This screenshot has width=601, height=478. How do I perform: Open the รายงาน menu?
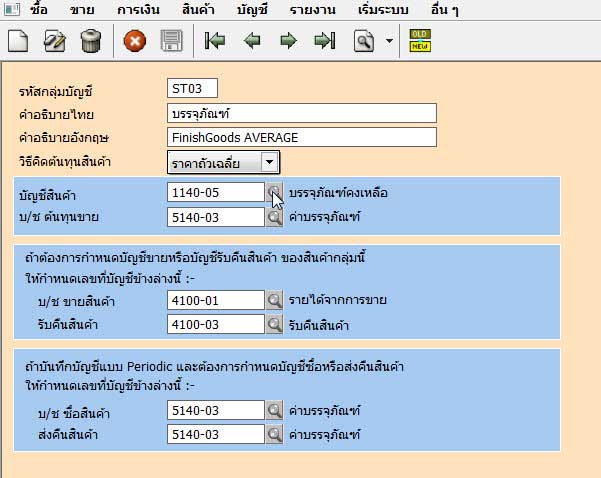(312, 9)
